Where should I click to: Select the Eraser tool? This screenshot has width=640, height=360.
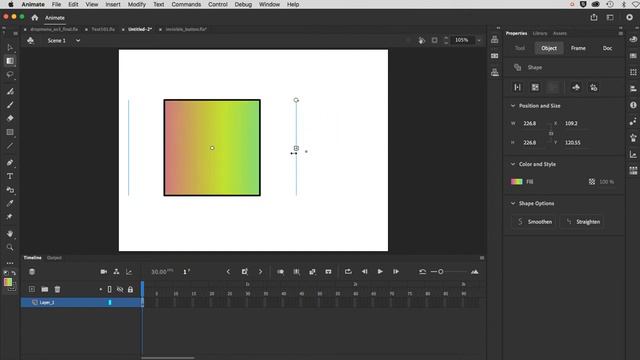click(10, 118)
